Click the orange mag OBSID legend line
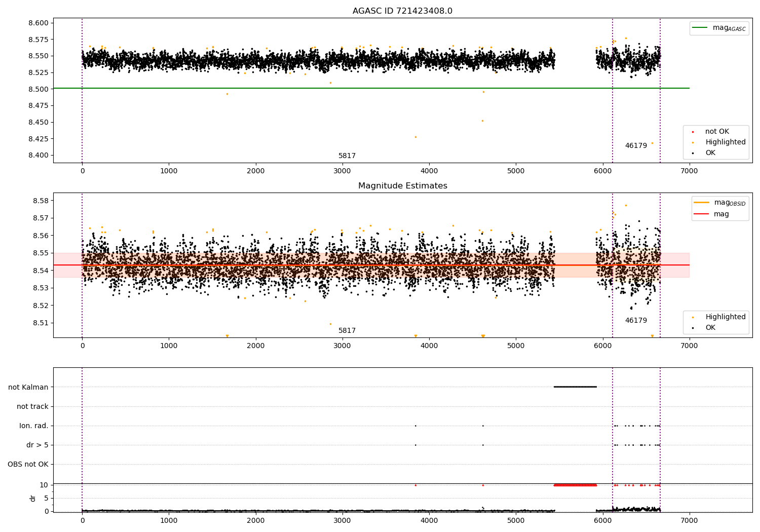Screen dimensions: 760x532 pyautogui.click(x=702, y=203)
